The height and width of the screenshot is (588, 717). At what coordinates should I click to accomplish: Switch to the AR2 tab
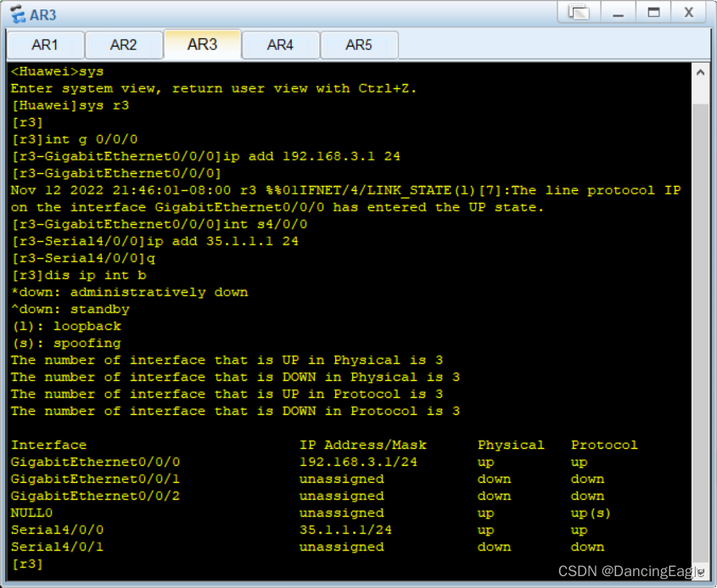[124, 45]
